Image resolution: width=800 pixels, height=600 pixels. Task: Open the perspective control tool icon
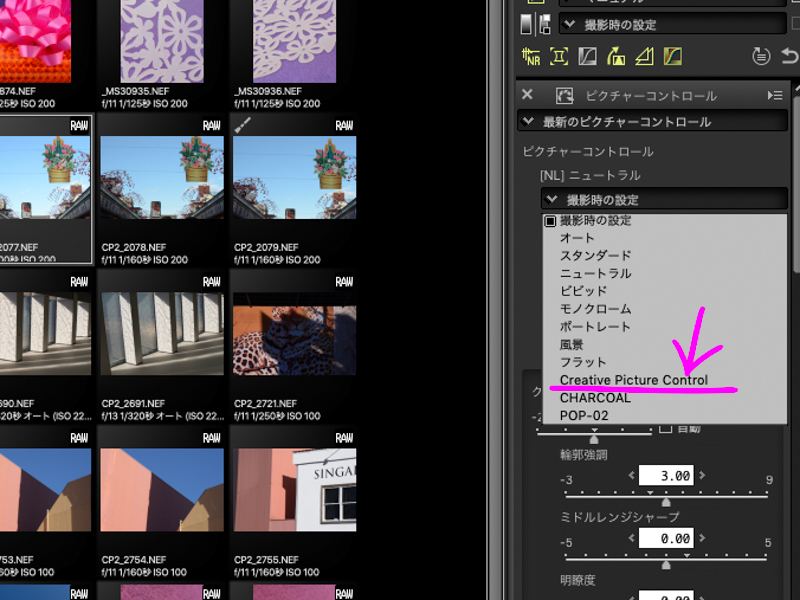[x=616, y=56]
